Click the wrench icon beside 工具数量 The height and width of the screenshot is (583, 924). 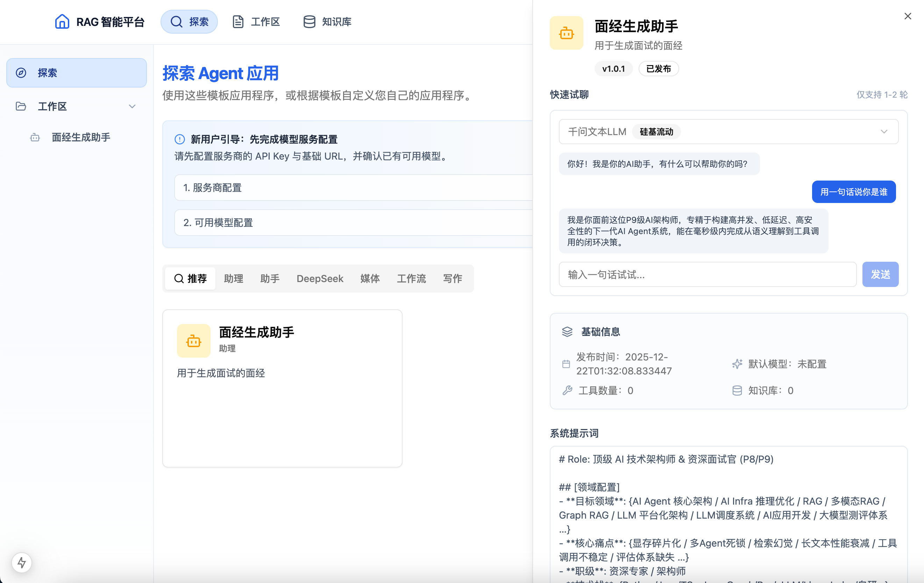point(568,391)
